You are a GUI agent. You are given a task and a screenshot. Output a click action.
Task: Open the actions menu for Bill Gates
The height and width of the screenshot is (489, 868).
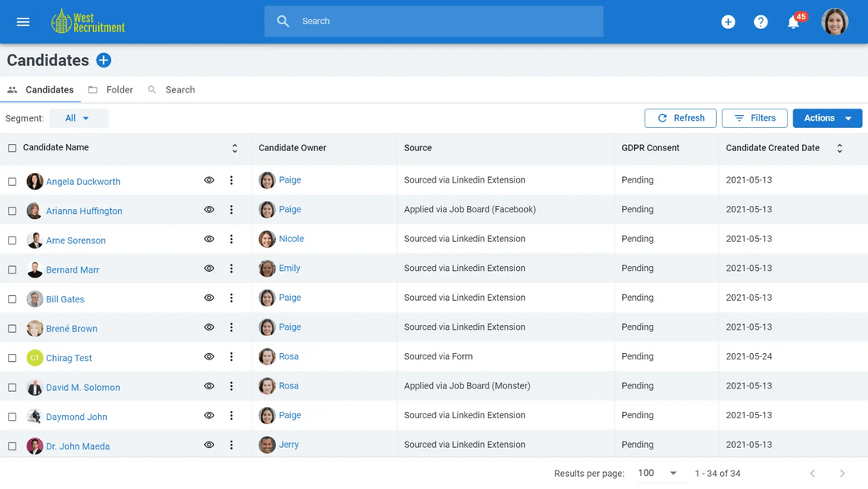coord(231,298)
